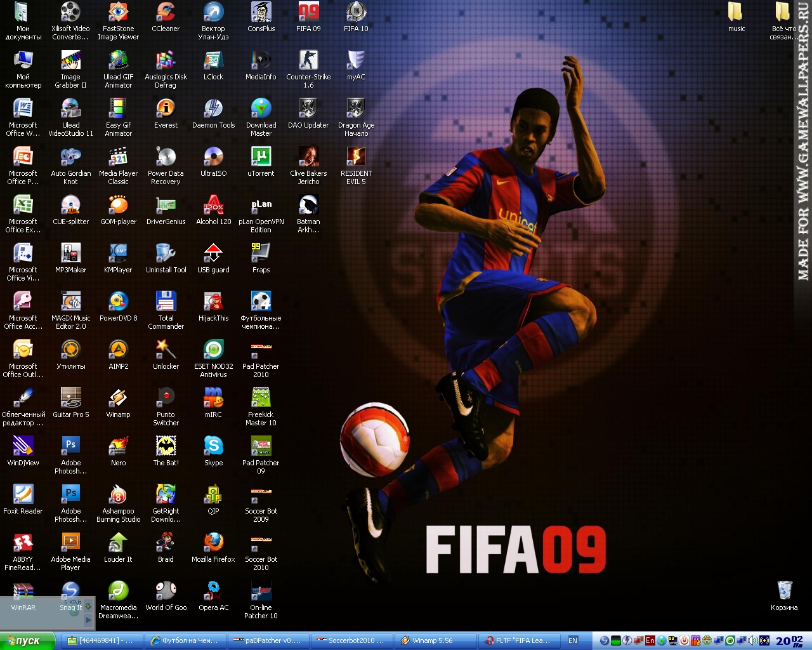Screen dimensions: 812x650
Task: Click the system tray clock
Action: (790, 641)
